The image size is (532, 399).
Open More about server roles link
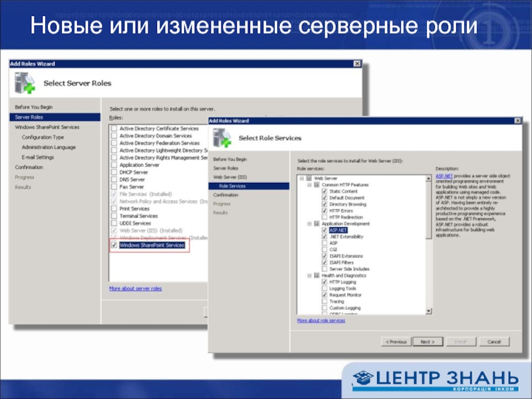tap(136, 289)
